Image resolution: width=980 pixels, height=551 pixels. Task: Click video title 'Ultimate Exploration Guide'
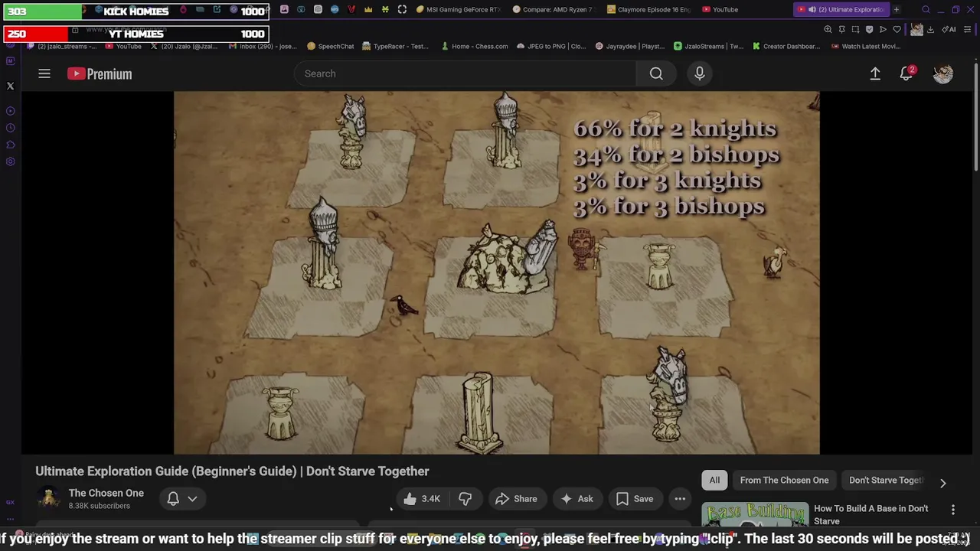(x=232, y=471)
